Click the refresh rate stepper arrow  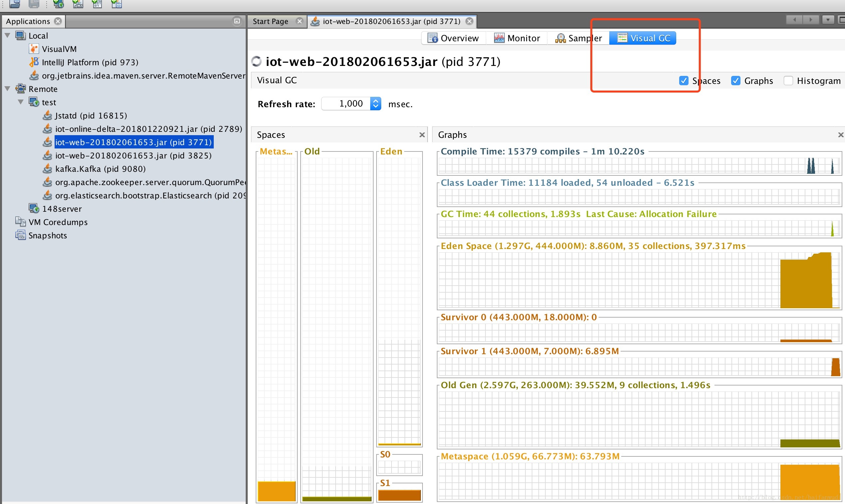(x=376, y=104)
